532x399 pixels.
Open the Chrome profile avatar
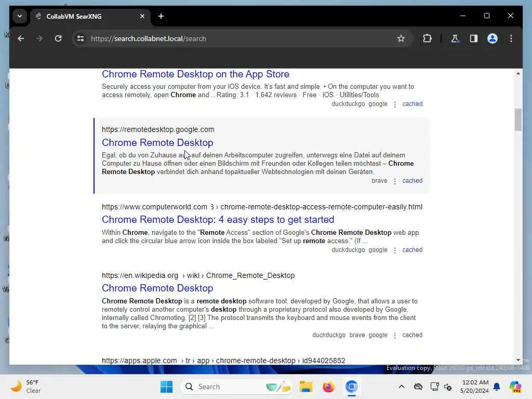(x=493, y=38)
